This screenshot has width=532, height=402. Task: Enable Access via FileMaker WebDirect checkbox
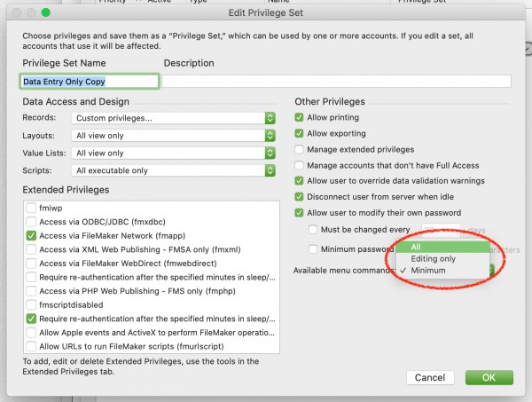point(32,263)
